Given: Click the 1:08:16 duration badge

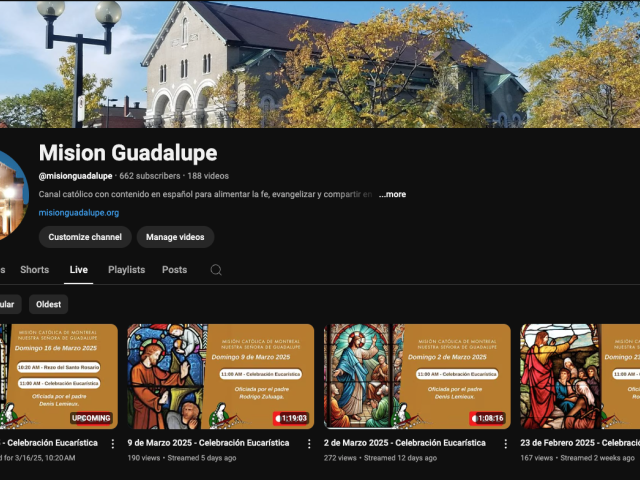Looking at the screenshot, I should click(x=487, y=418).
